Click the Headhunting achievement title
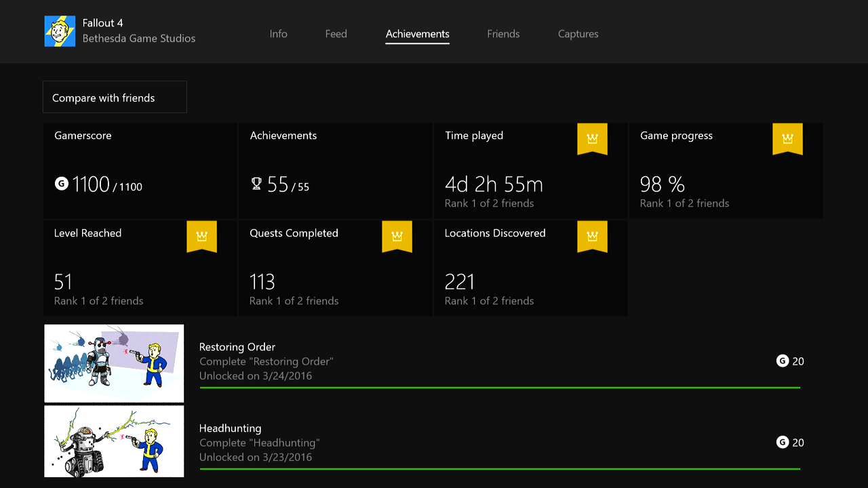 click(x=231, y=428)
